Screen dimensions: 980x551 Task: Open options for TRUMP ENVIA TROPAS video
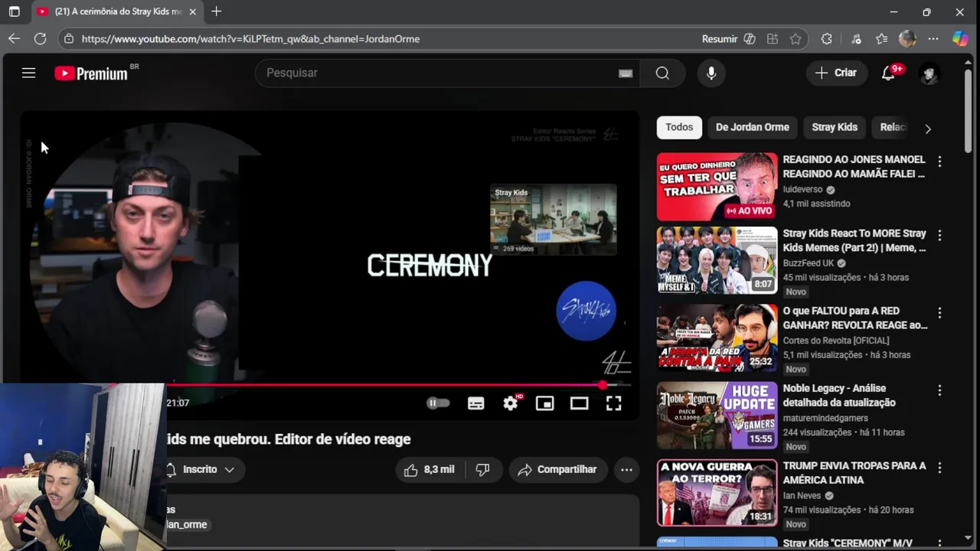[x=939, y=468]
